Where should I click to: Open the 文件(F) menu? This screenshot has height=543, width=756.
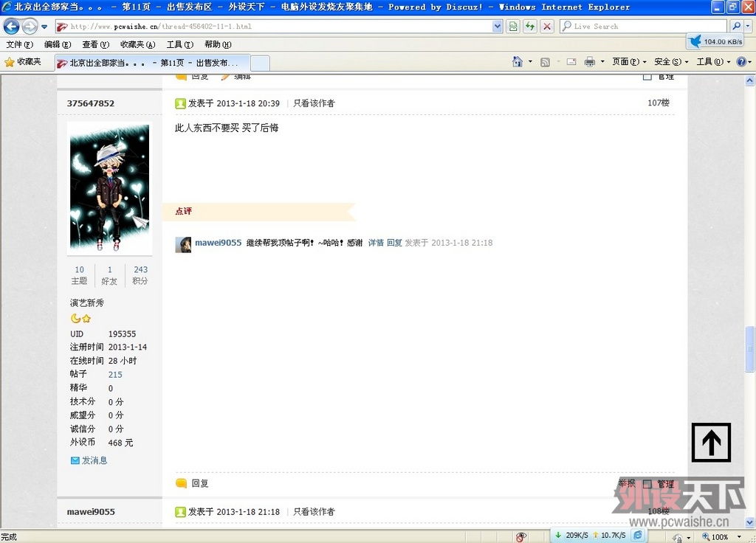point(20,44)
